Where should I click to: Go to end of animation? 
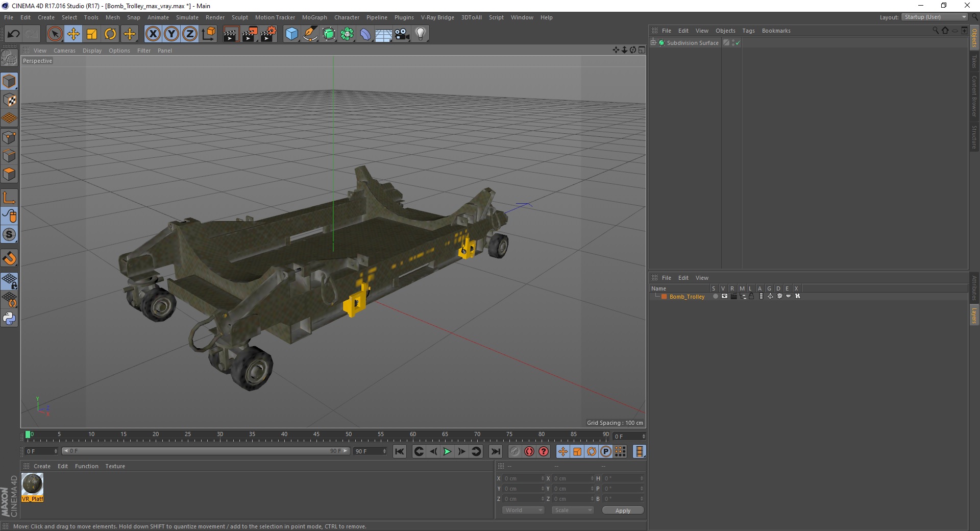coord(495,451)
